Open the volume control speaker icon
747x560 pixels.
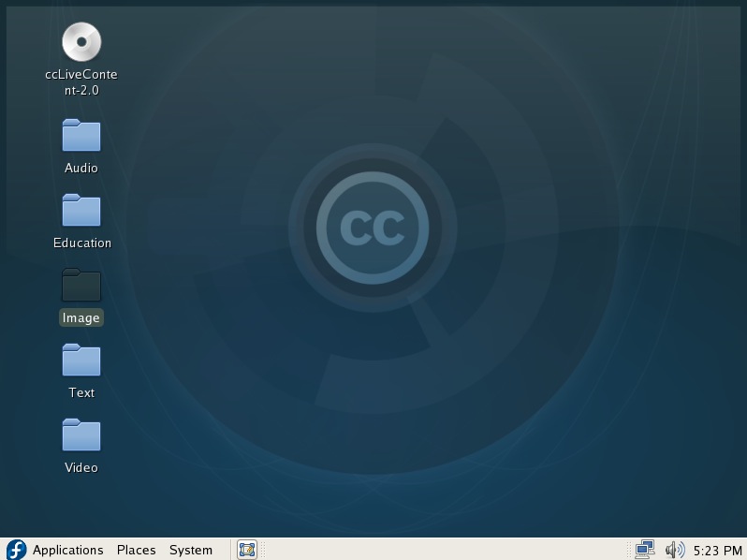click(x=675, y=550)
